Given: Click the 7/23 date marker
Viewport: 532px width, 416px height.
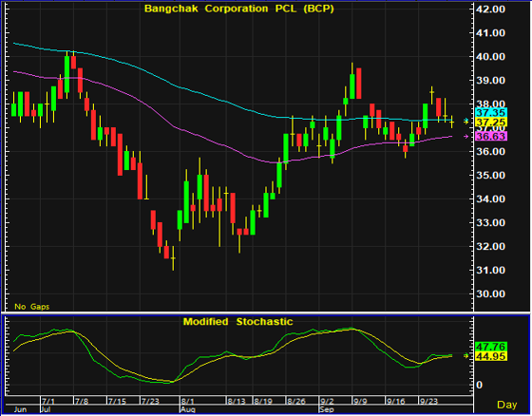Looking at the screenshot, I should [x=150, y=402].
